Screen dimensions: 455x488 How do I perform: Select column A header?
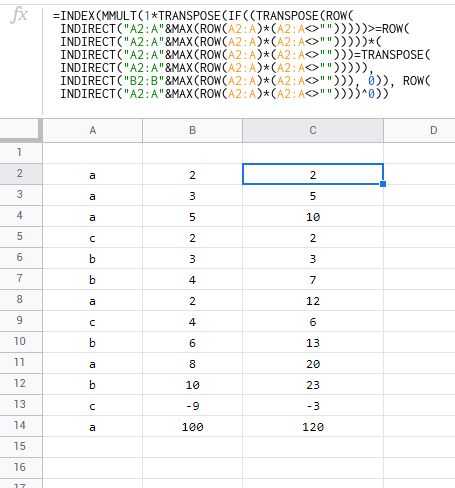[93, 130]
